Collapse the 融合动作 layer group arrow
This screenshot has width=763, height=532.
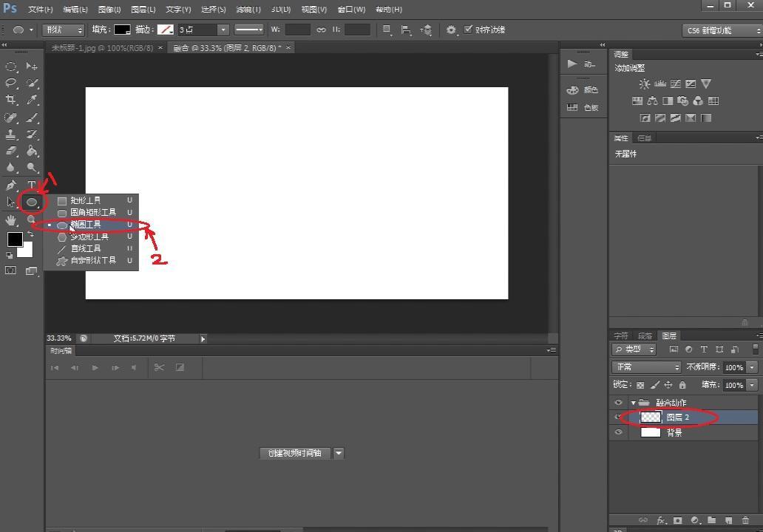(x=634, y=403)
